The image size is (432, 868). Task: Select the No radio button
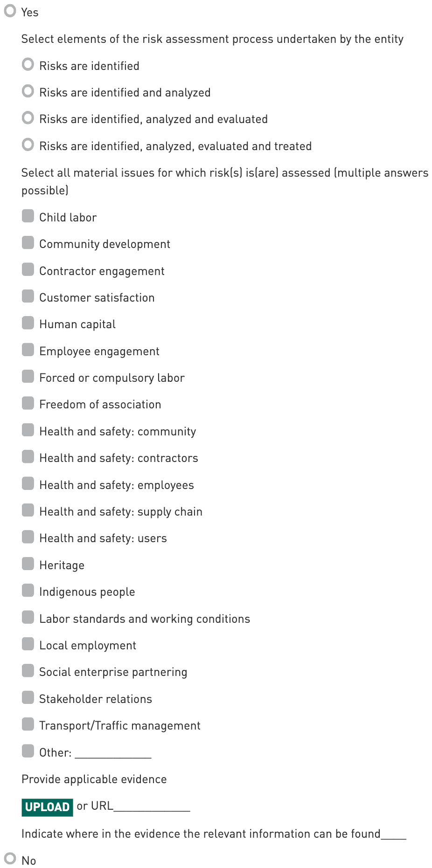tap(10, 858)
